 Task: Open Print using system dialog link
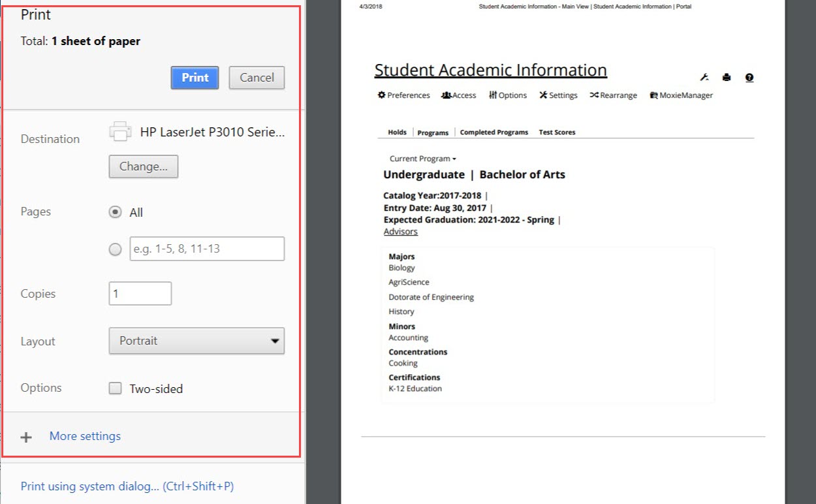coord(127,486)
